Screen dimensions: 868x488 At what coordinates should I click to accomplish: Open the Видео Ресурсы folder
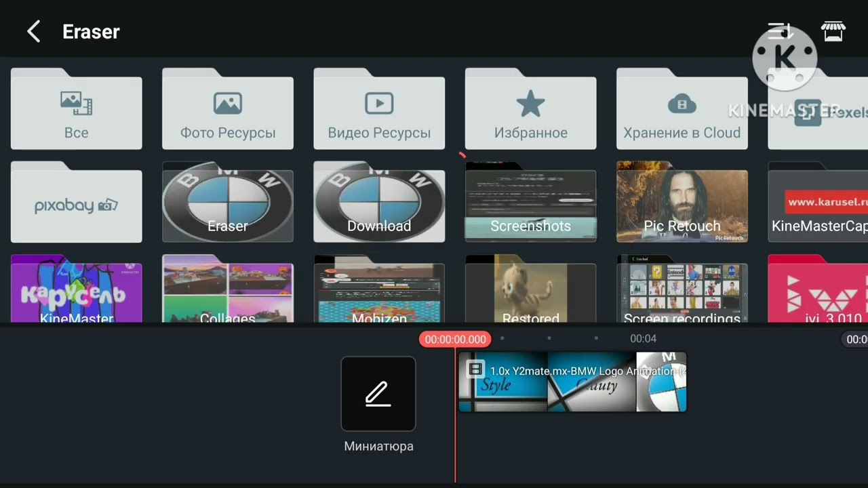click(x=379, y=108)
